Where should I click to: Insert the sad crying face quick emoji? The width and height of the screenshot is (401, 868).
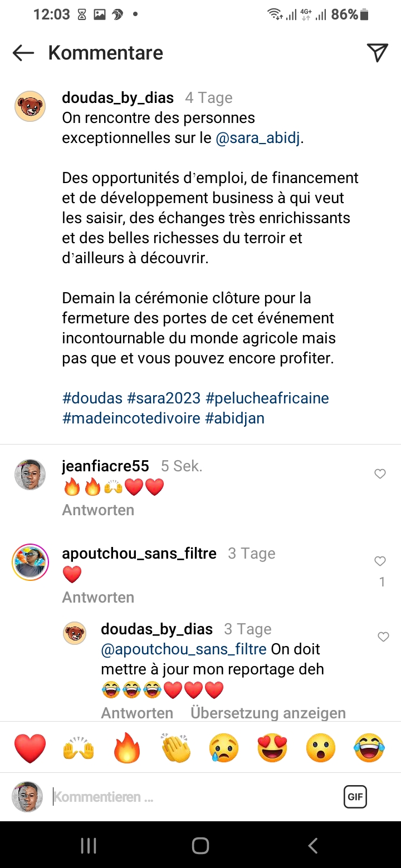coord(224,748)
